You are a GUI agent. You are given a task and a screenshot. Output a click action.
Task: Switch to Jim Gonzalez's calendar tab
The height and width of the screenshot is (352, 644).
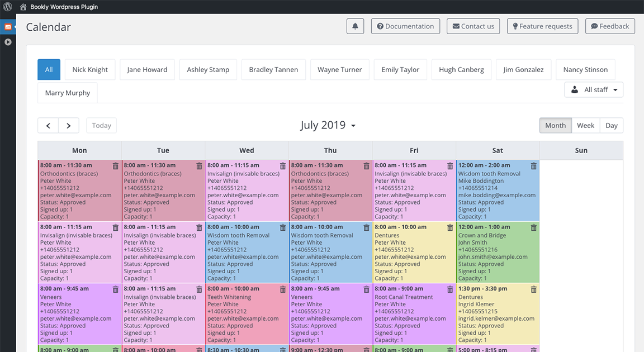pyautogui.click(x=523, y=69)
